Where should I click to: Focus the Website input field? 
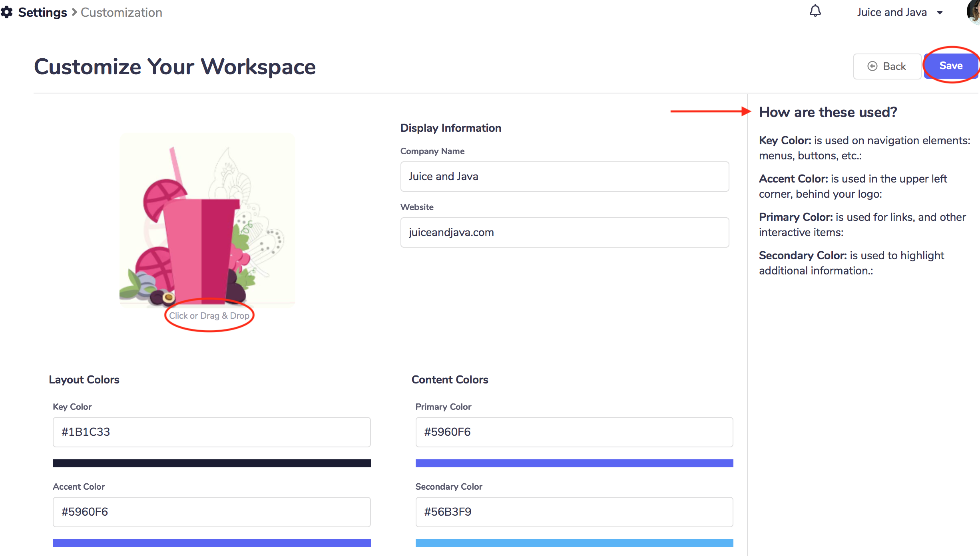564,232
